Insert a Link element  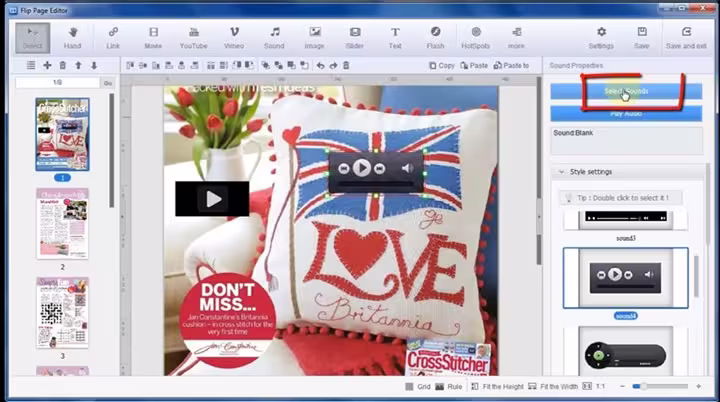tap(113, 38)
